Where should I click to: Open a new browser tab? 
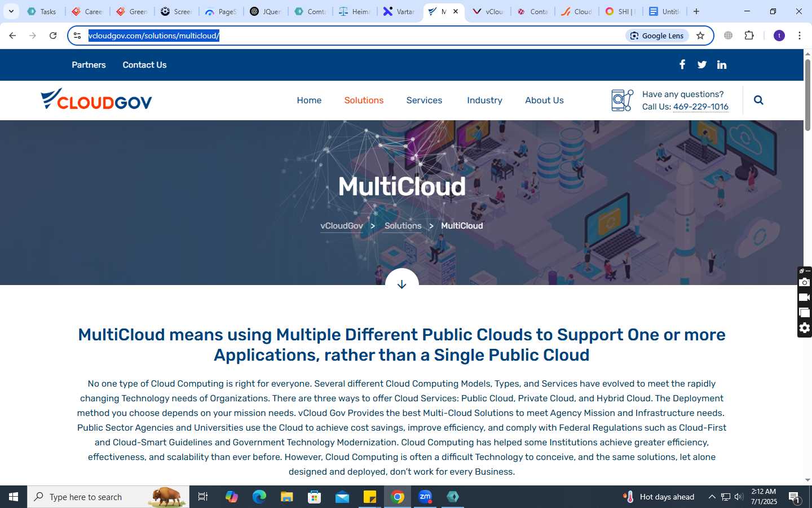(x=696, y=11)
